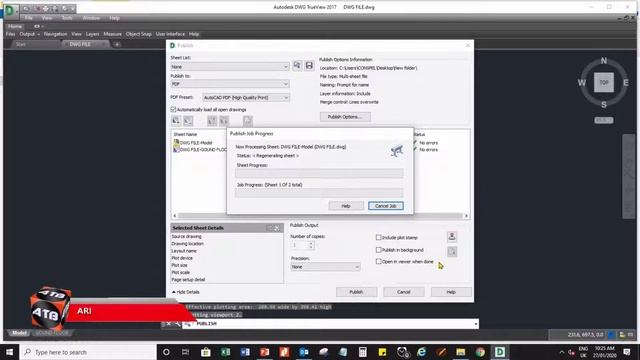Open the command line history arrow
The image size is (640, 360).
click(476, 324)
